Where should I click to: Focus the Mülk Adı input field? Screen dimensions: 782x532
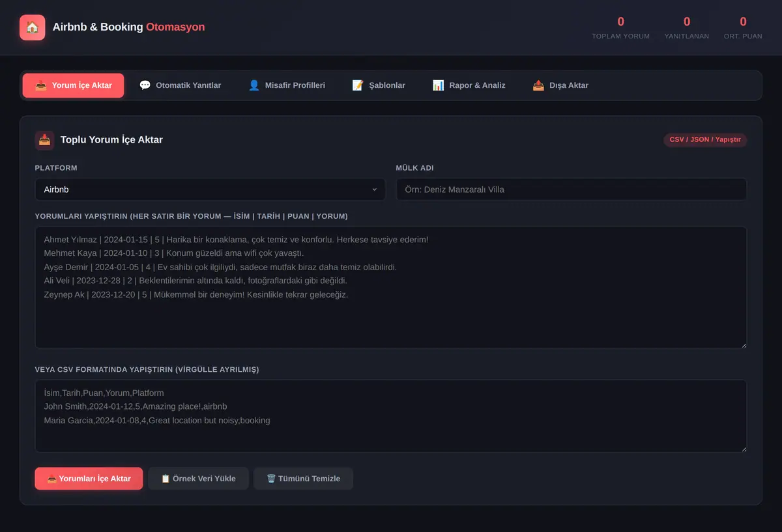(x=572, y=189)
